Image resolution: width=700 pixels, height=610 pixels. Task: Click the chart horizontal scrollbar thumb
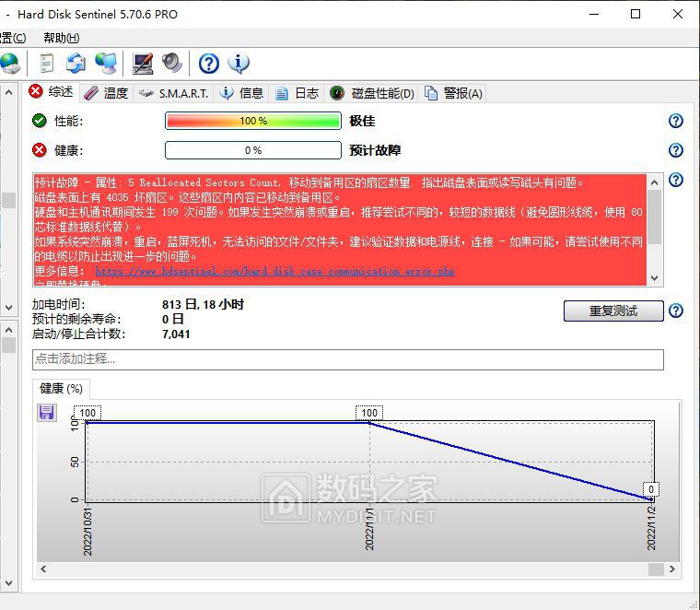[x=656, y=569]
